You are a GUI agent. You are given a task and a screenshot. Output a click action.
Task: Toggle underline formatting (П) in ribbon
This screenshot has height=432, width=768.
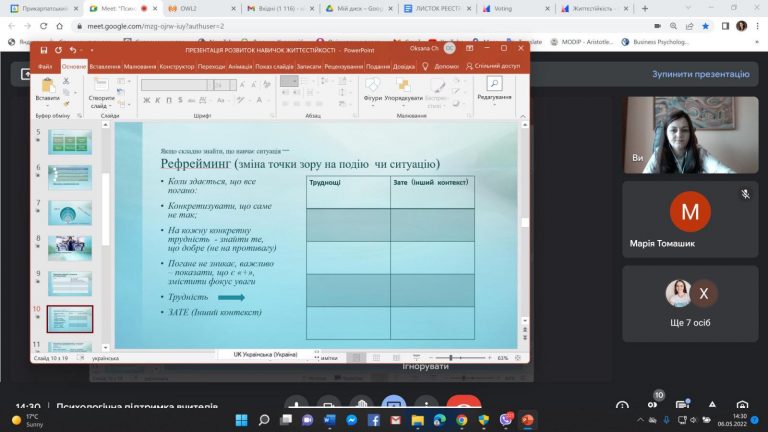[170, 101]
